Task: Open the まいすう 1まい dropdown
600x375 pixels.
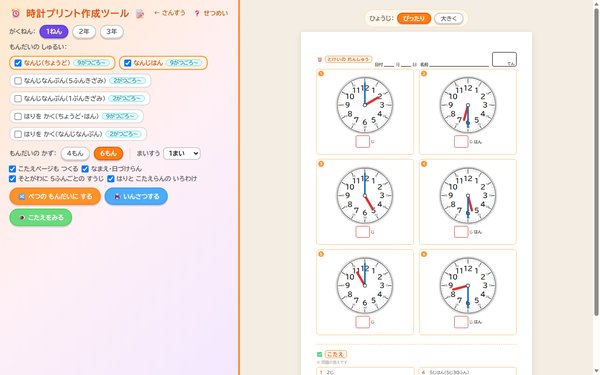Action: [x=182, y=153]
